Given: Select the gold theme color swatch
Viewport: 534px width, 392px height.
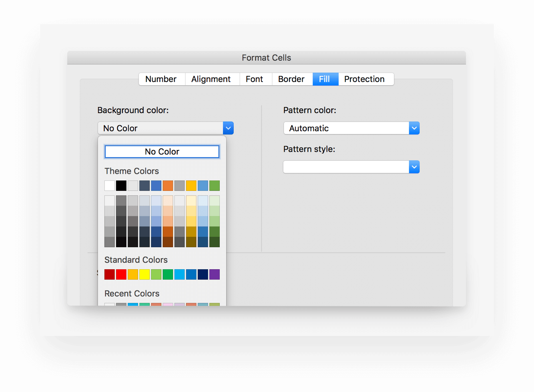Looking at the screenshot, I should [x=191, y=185].
